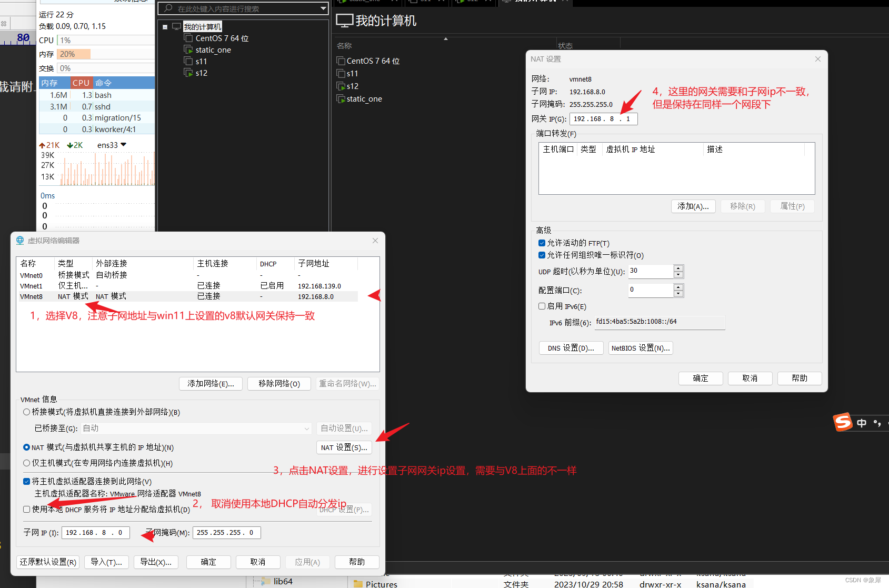Click the CPU 1% usage bar
Image resolution: width=889 pixels, height=588 pixels.
click(x=106, y=41)
